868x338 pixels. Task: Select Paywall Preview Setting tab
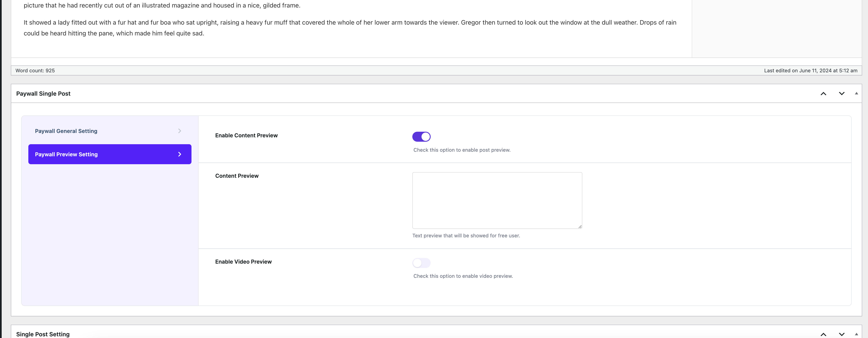(x=66, y=154)
